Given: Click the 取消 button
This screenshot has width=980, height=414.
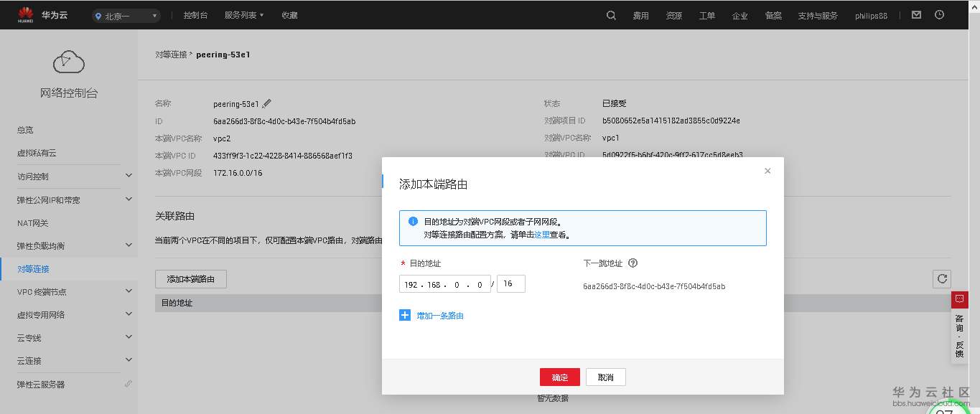Looking at the screenshot, I should tap(606, 377).
